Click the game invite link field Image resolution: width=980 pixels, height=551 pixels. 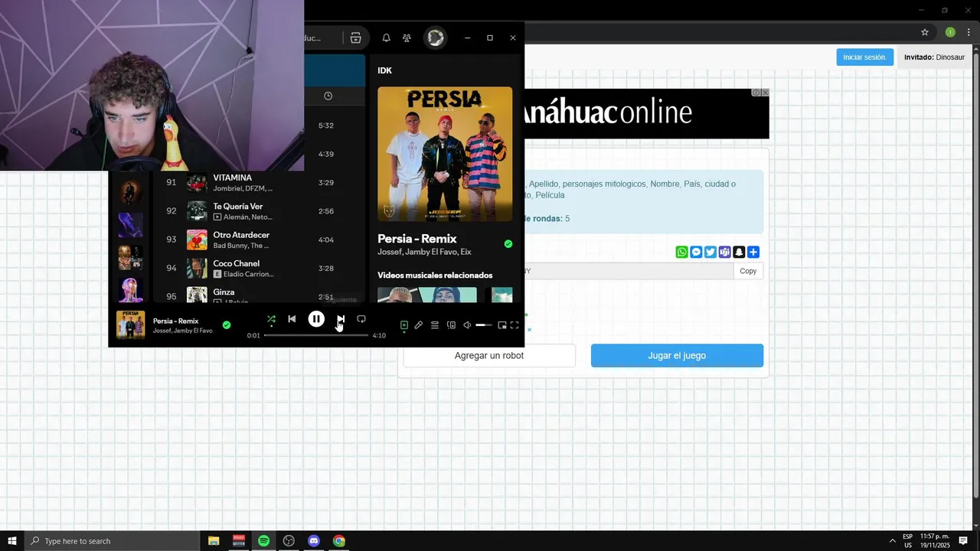click(629, 271)
